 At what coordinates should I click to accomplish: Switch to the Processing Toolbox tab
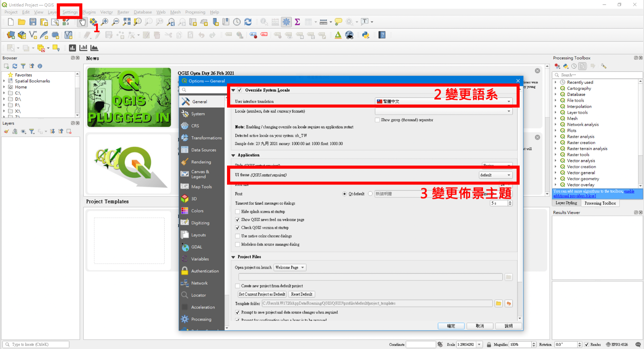tap(600, 203)
